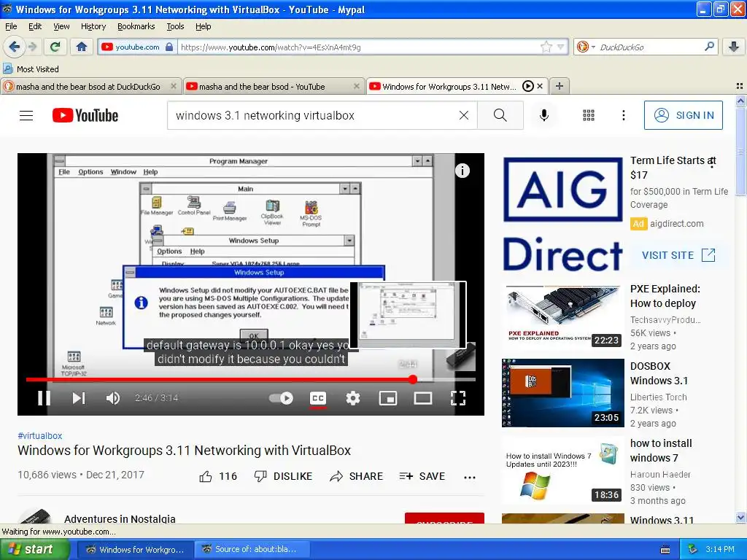Open the PXE Explained video thumbnail
The height and width of the screenshot is (560, 747).
click(562, 316)
